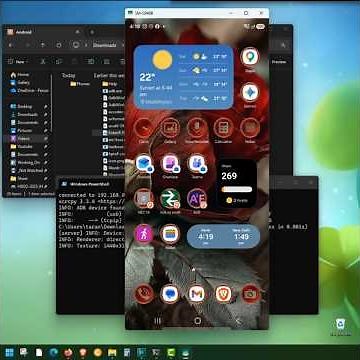360x360 pixels.
Task: Open File Explorer from the taskbar
Action: [x=112, y=353]
